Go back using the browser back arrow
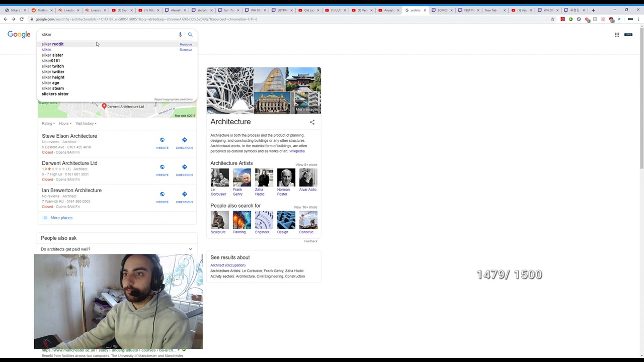This screenshot has width=644, height=362. 5,19
